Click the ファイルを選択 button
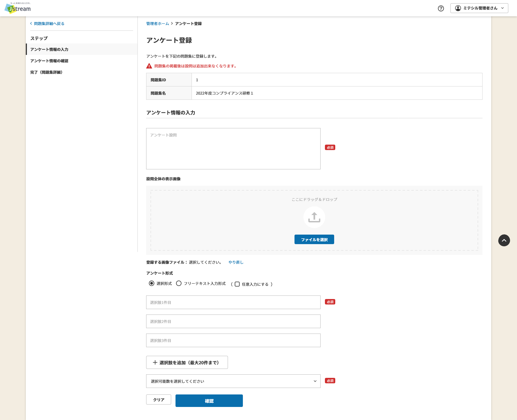The width and height of the screenshot is (517, 420). tap(314, 239)
